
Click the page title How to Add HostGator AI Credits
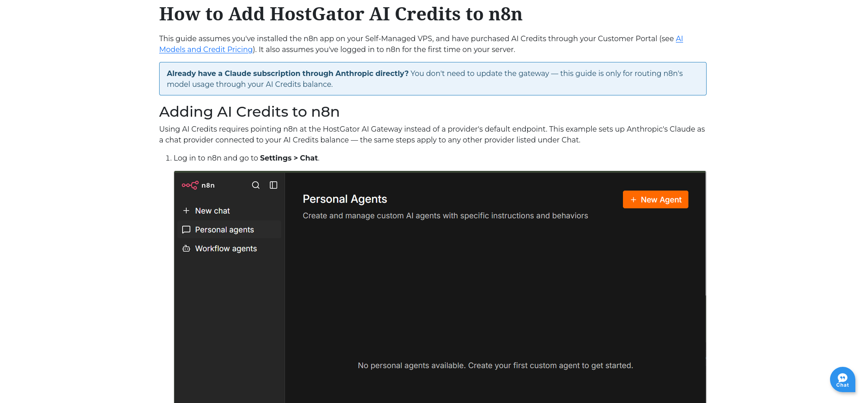click(341, 14)
